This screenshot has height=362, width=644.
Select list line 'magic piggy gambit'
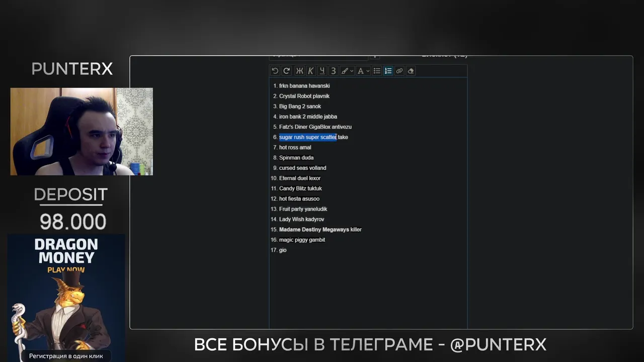[302, 240]
